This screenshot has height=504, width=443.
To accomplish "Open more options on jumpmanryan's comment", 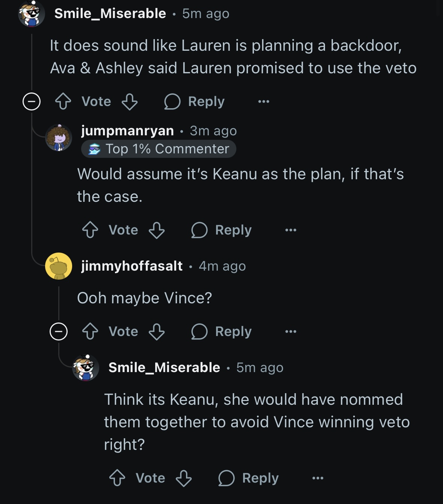I will pyautogui.click(x=290, y=230).
